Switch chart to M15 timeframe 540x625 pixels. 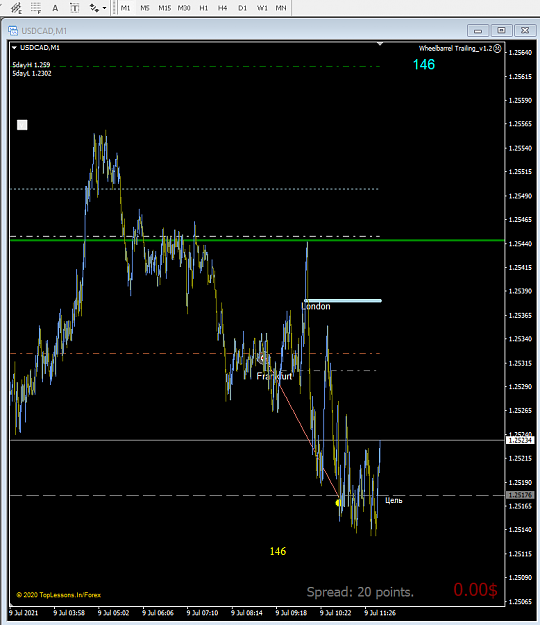[x=164, y=8]
